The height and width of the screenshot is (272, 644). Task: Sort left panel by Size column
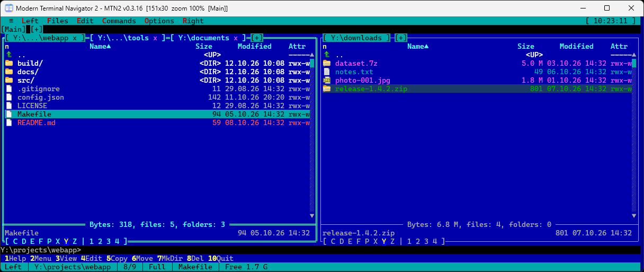click(x=204, y=46)
